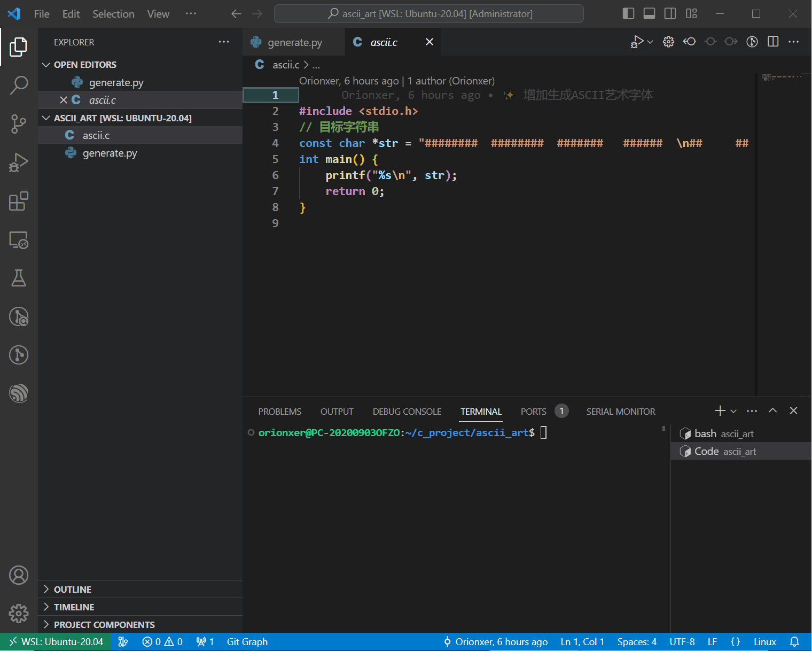Click the Split Editor Right icon
This screenshot has height=651, width=812.
(x=773, y=42)
